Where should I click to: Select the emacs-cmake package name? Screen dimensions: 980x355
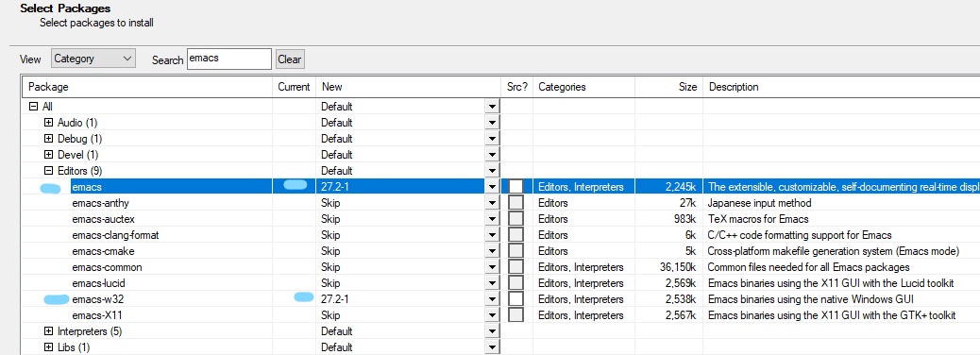[x=103, y=251]
